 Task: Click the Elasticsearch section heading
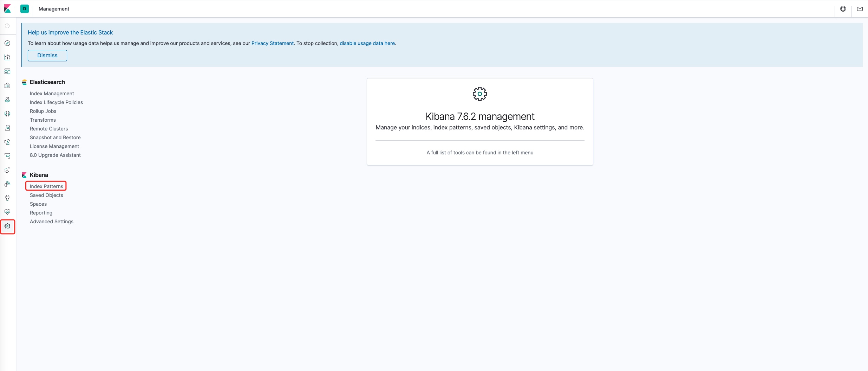click(47, 82)
